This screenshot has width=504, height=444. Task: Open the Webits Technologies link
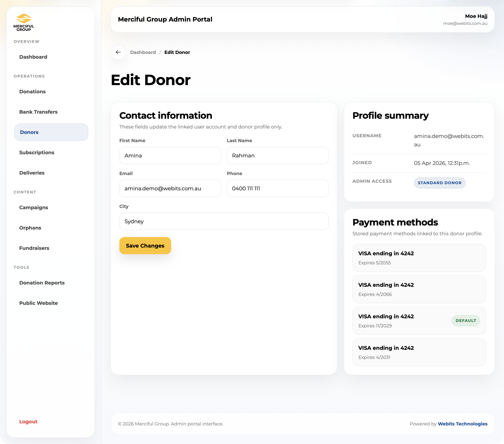(463, 424)
